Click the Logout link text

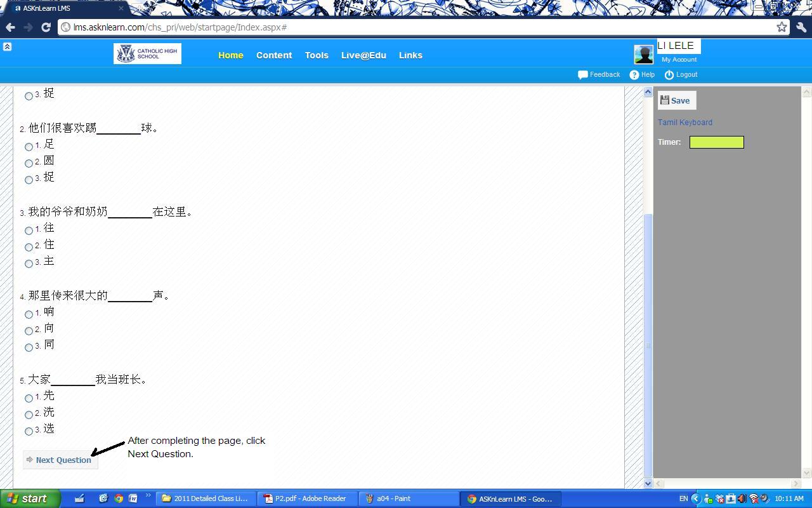(x=686, y=75)
